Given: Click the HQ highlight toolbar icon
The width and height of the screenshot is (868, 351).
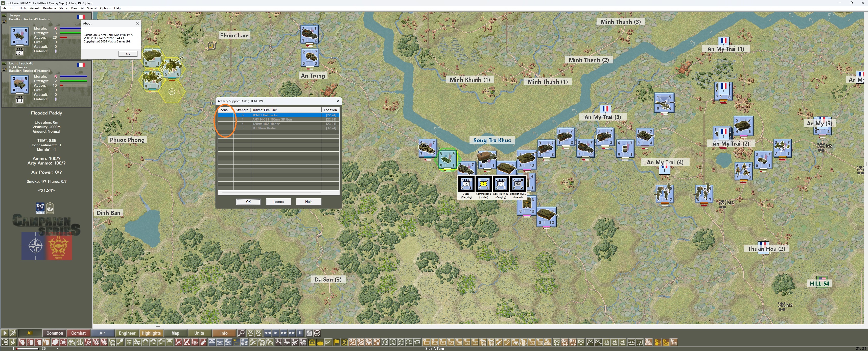Looking at the screenshot, I should (540, 342).
